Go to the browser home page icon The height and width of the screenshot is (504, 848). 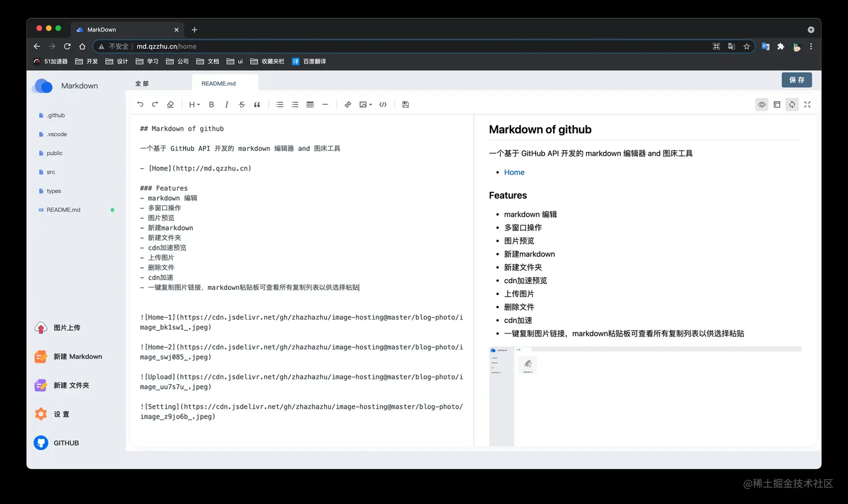click(82, 47)
